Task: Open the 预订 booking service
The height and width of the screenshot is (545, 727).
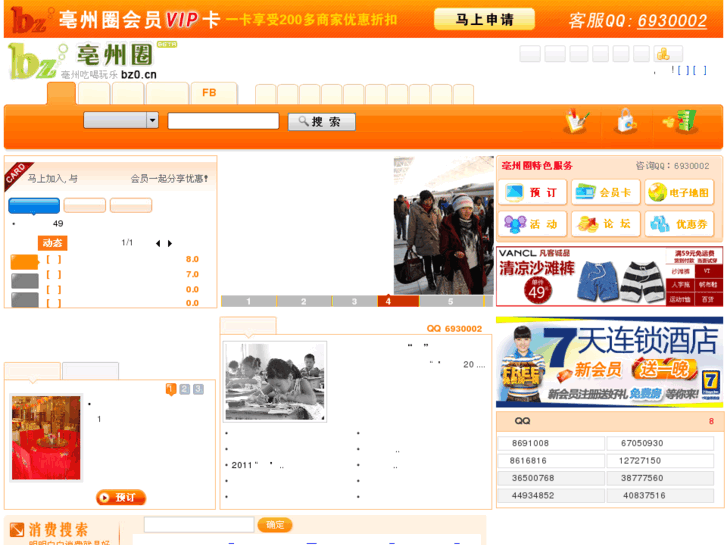Action: tap(532, 192)
